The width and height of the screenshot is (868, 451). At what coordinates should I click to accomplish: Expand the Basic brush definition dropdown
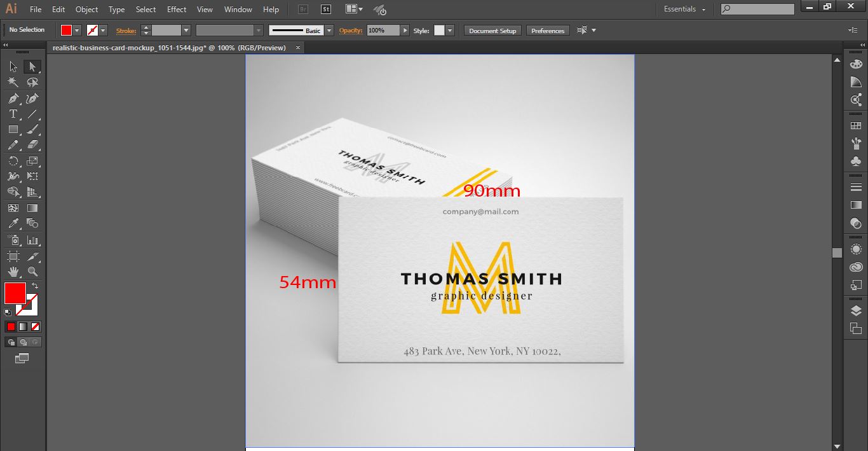point(329,31)
